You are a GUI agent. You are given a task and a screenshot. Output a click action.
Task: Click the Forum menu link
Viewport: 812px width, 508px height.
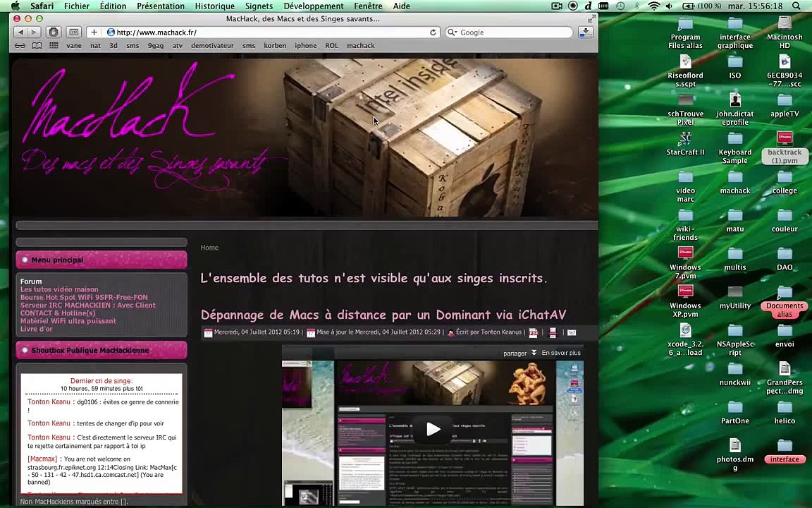click(31, 282)
